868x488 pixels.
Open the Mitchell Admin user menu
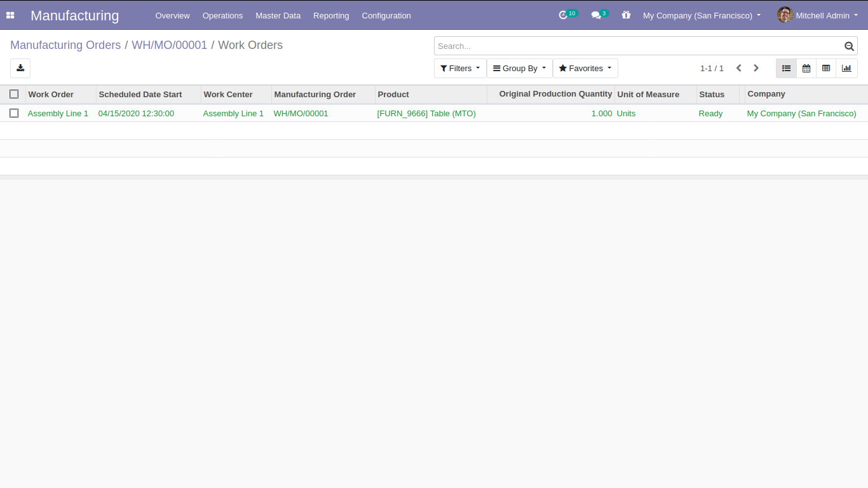pyautogui.click(x=817, y=15)
